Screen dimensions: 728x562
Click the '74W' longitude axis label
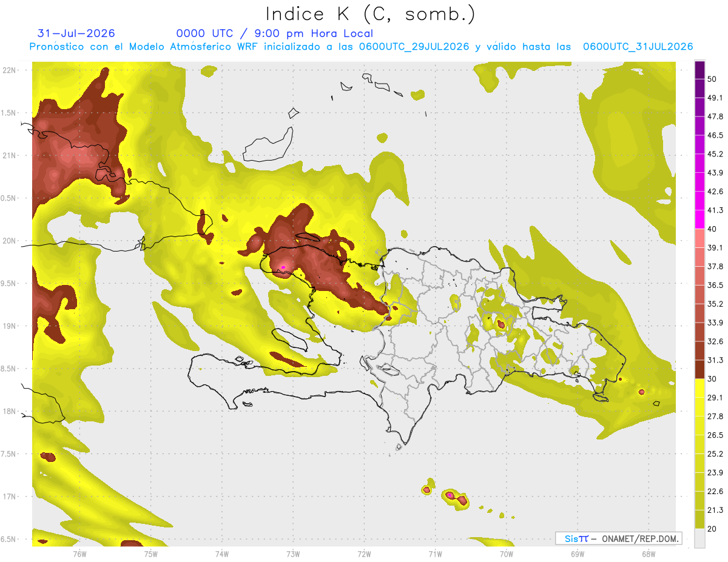[x=222, y=554]
